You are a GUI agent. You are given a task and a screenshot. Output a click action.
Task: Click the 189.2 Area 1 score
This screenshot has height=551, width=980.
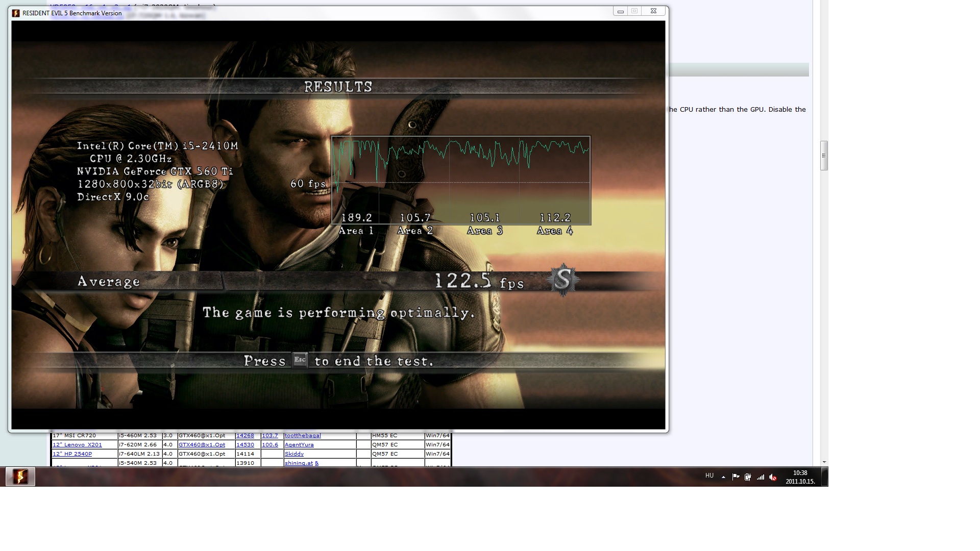[x=356, y=218]
